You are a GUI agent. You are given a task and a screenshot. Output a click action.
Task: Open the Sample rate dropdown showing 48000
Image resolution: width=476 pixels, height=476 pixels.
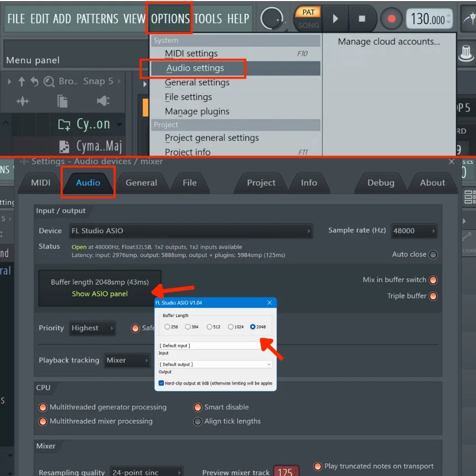415,231
